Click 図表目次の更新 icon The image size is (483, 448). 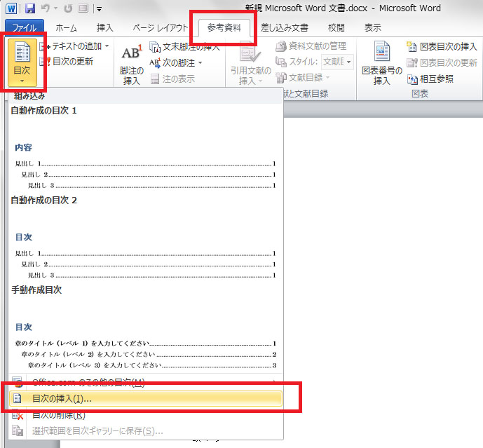[x=411, y=63]
